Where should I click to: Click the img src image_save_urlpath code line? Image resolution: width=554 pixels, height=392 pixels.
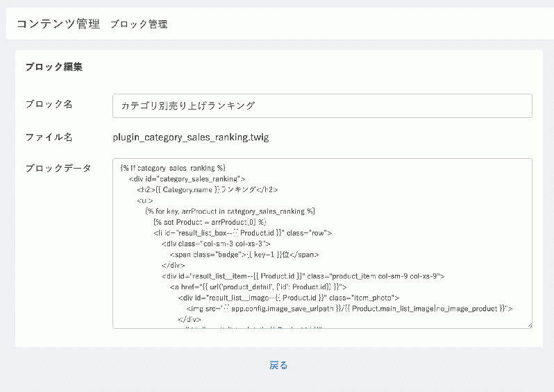click(349, 309)
